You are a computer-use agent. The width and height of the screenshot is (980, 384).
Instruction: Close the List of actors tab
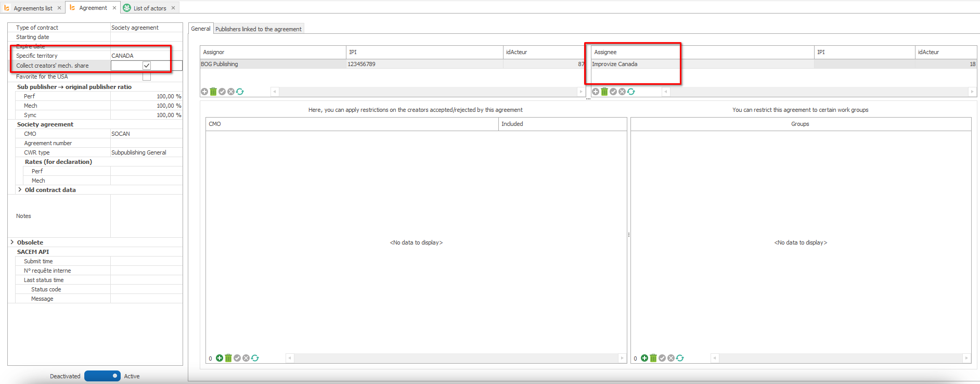173,8
